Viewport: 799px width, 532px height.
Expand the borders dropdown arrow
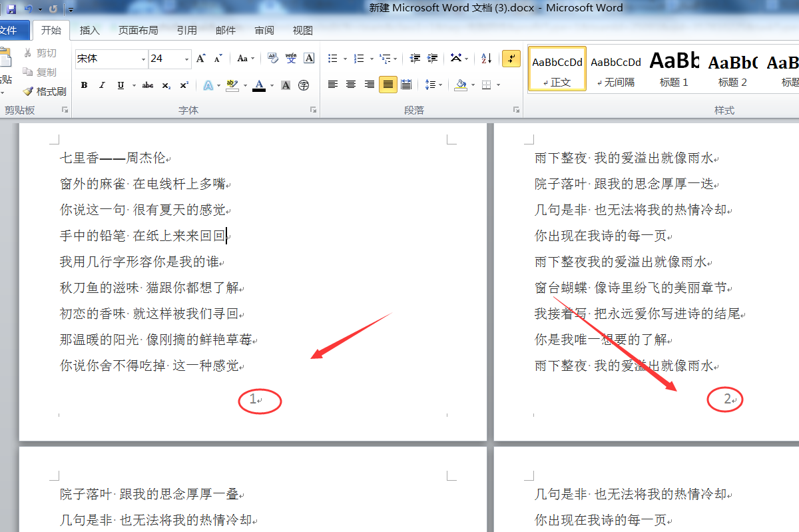[x=498, y=85]
